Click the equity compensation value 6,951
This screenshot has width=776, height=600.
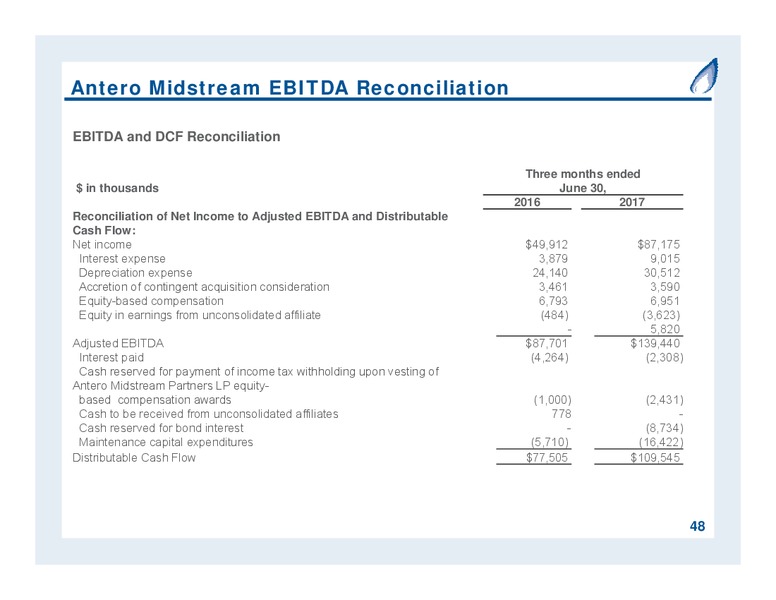(665, 301)
